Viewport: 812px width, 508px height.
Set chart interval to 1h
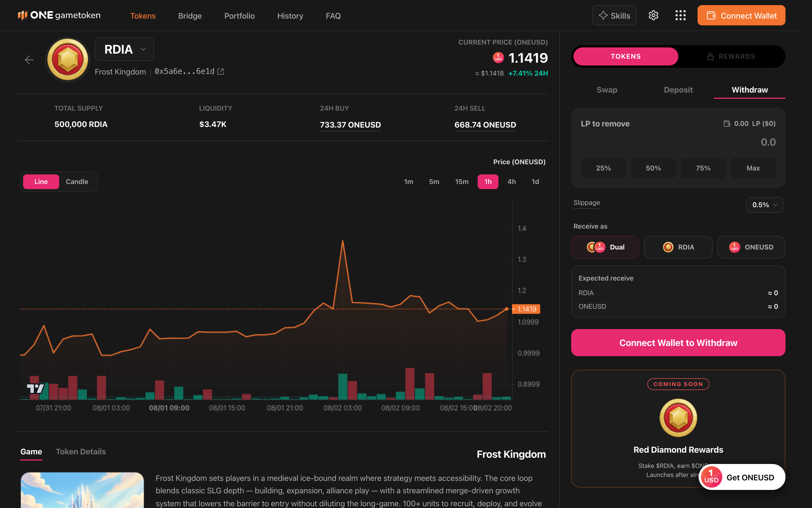coord(488,182)
